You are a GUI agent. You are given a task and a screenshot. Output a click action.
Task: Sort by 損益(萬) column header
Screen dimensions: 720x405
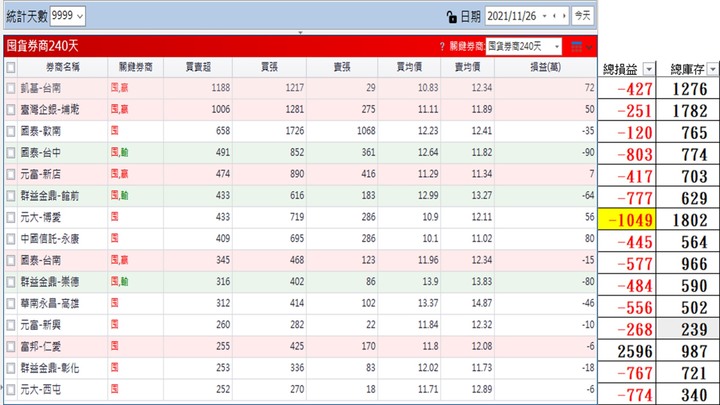[x=546, y=67]
